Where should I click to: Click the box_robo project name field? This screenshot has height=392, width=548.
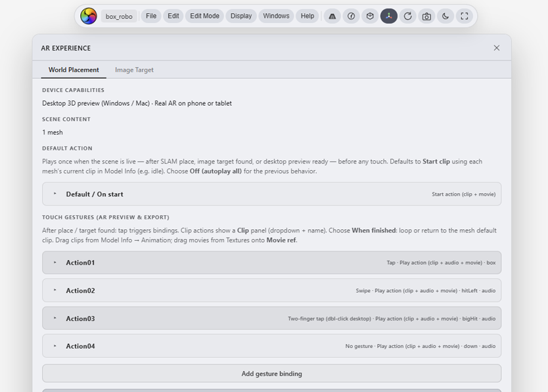[119, 16]
